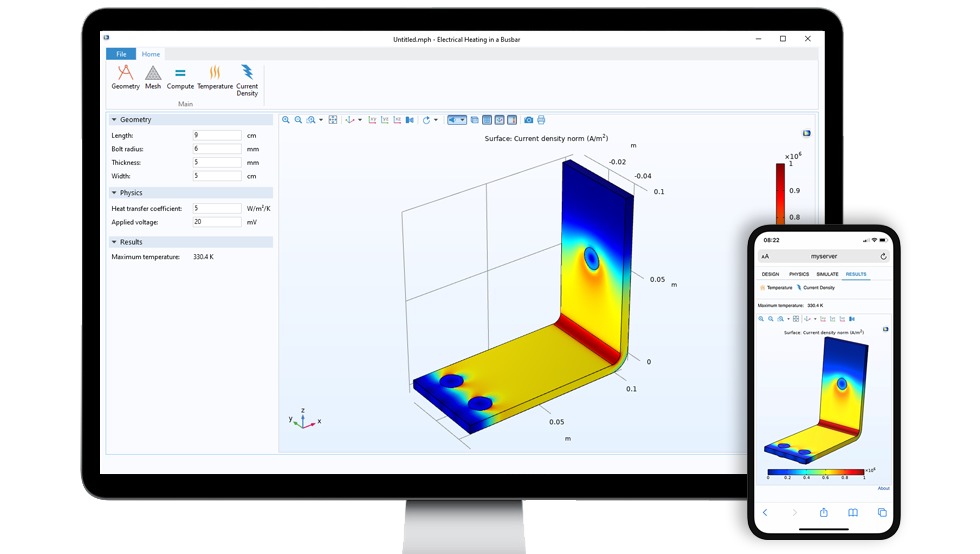The image size is (980, 554).
Task: Open the DESIGN tab on the phone
Action: pos(770,274)
